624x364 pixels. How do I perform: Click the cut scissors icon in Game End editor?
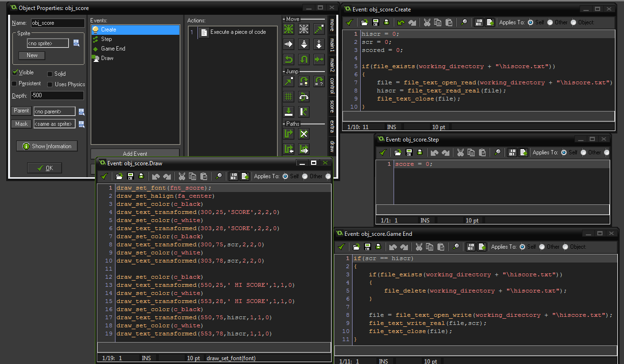tap(418, 247)
